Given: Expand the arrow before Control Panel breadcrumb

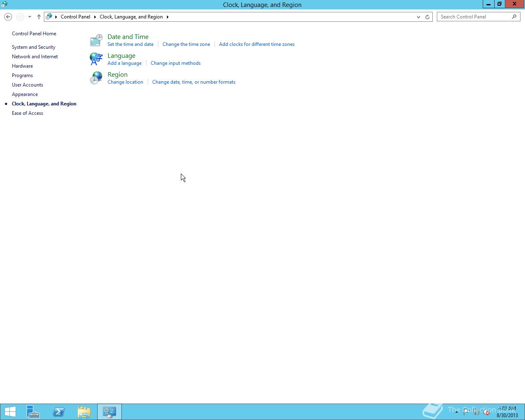Looking at the screenshot, I should point(56,17).
